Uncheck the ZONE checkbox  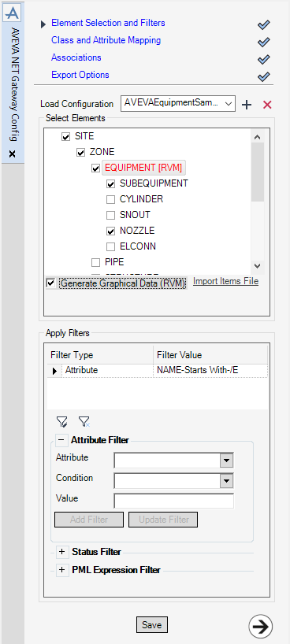point(80,153)
